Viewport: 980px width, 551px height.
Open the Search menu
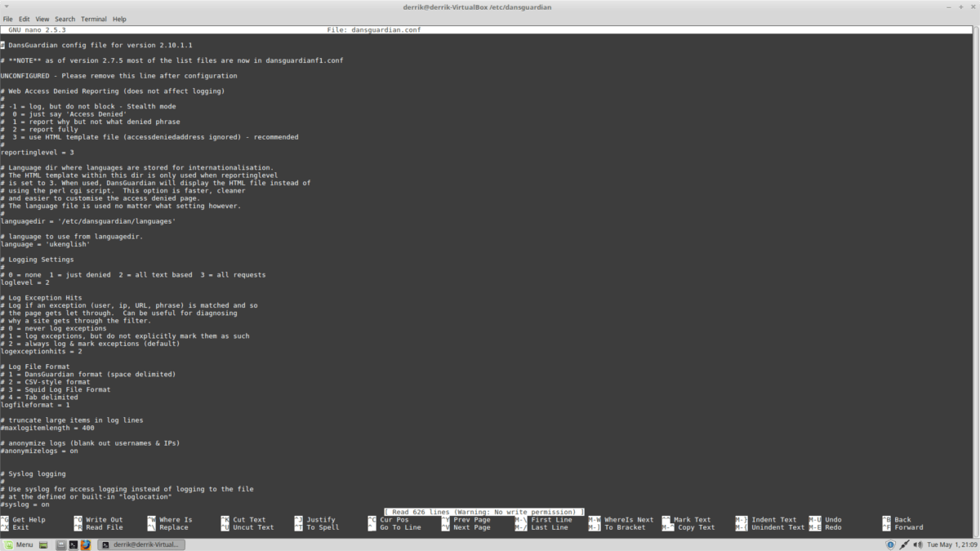[x=65, y=19]
